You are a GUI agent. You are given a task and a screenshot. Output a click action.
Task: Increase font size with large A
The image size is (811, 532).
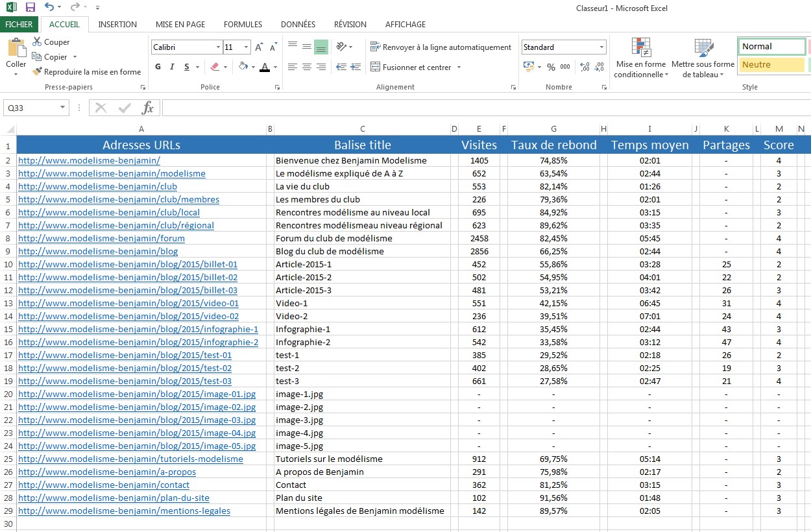coord(259,47)
